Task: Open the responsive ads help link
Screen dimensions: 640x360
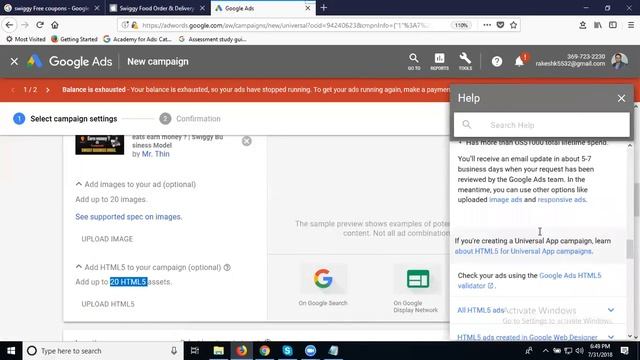Action: pyautogui.click(x=562, y=200)
